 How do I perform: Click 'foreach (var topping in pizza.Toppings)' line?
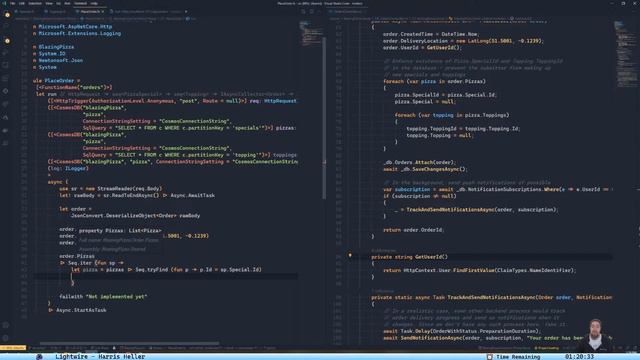click(452, 115)
